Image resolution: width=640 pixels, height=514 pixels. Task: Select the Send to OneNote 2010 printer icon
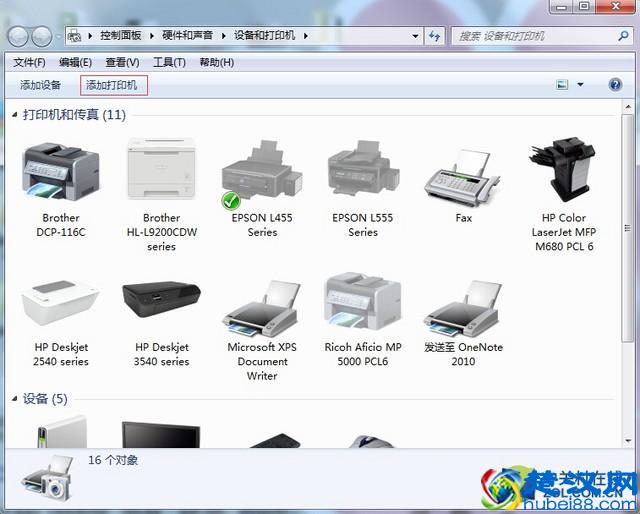pos(463,308)
